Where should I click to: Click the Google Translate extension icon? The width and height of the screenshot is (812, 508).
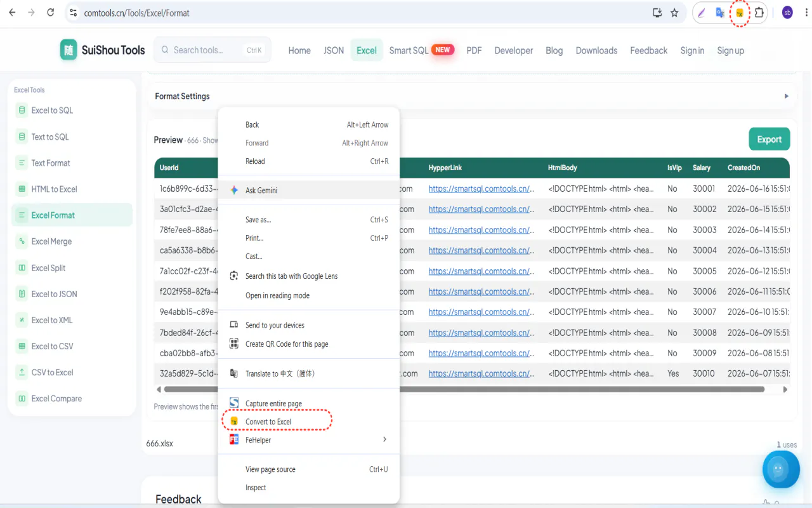tap(720, 13)
